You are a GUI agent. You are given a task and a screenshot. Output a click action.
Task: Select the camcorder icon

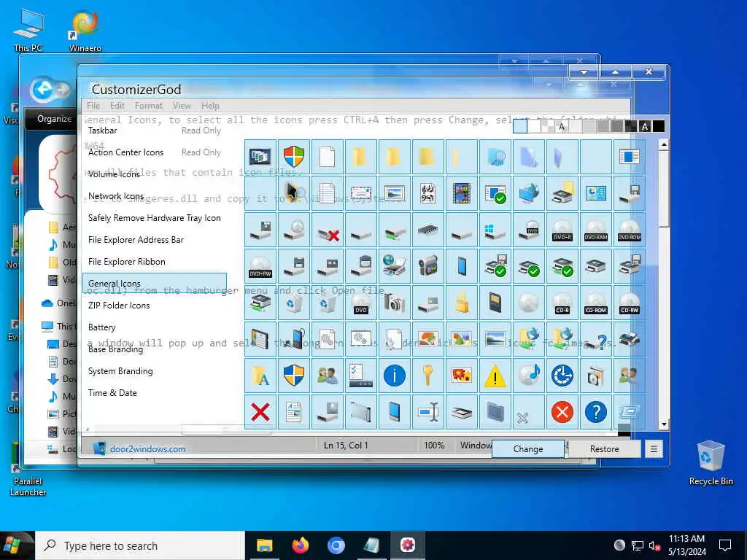click(x=427, y=267)
